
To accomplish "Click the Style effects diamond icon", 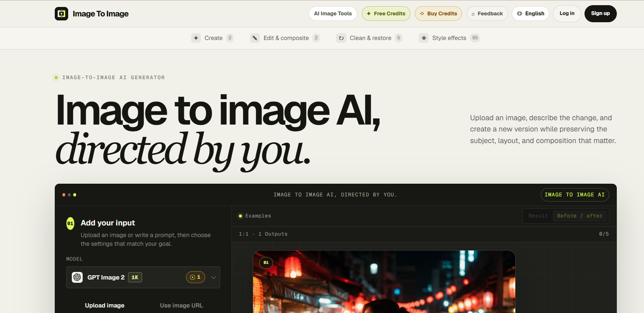I will tap(424, 38).
